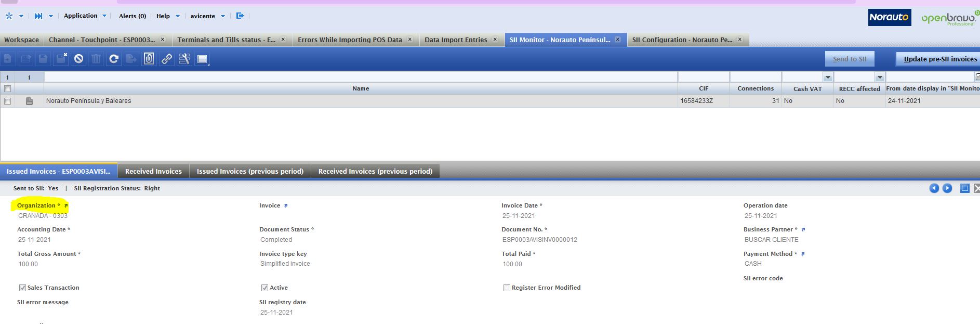Enable the Register Error Modified checkbox

point(507,288)
